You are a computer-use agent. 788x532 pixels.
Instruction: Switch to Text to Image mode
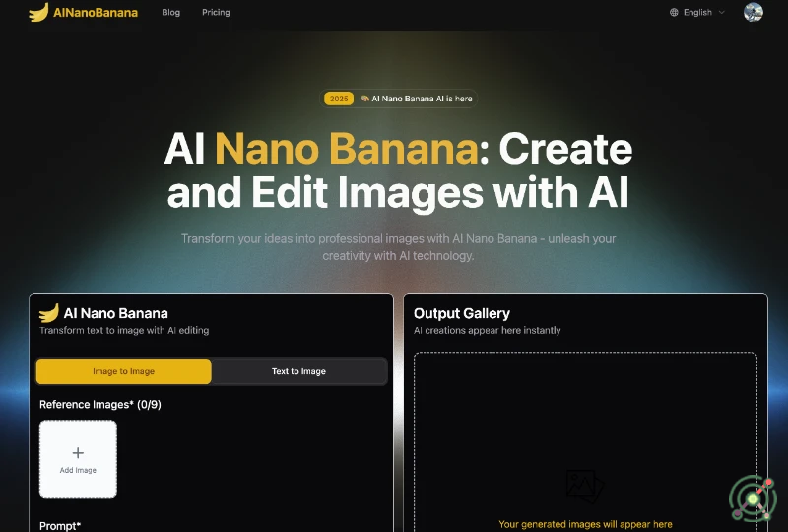click(298, 371)
